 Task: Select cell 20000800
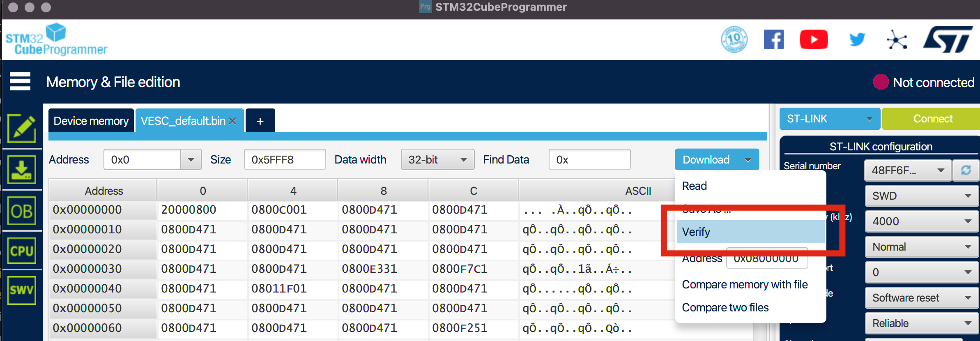[x=202, y=210]
